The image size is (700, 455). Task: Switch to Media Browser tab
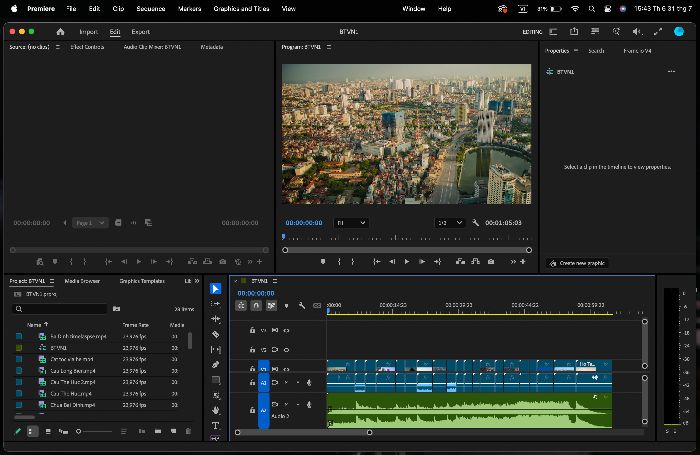(82, 281)
